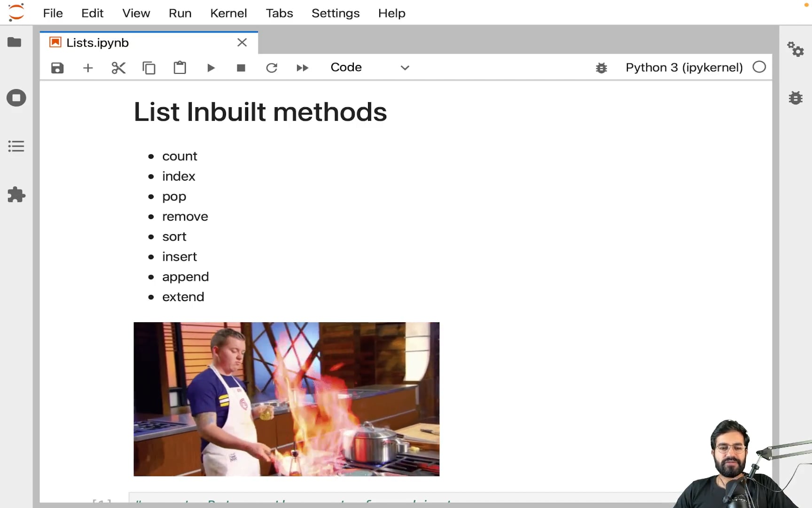Save the notebook with the disk icon
Screen dimensions: 812x508
[x=57, y=68]
